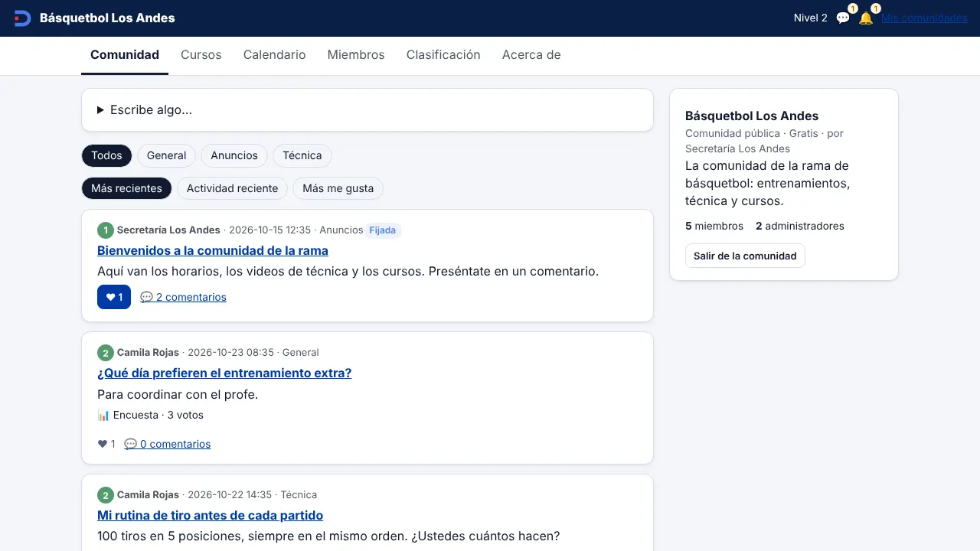
Task: Open post "¿Qué día prefieren el entrenamiento extra?"
Action: 224,373
